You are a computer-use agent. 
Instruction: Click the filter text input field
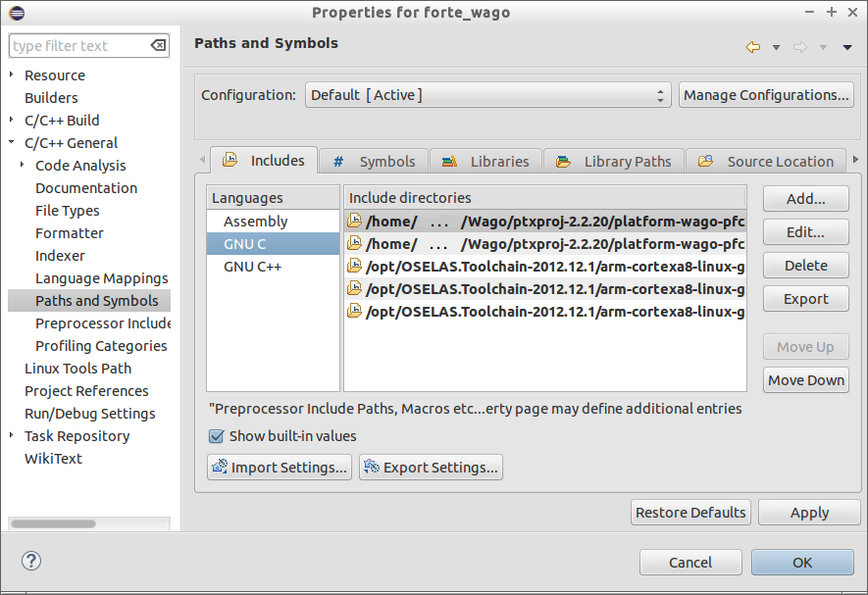pyautogui.click(x=78, y=46)
